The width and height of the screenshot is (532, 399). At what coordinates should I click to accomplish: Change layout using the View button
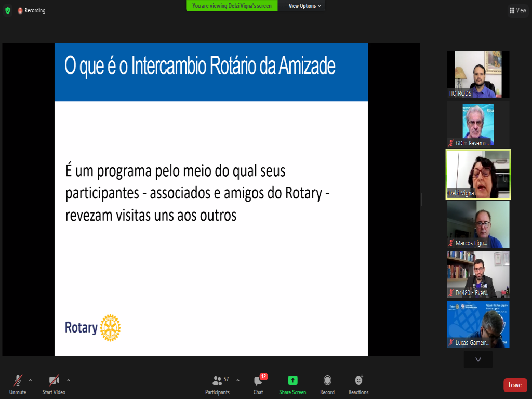click(x=518, y=10)
